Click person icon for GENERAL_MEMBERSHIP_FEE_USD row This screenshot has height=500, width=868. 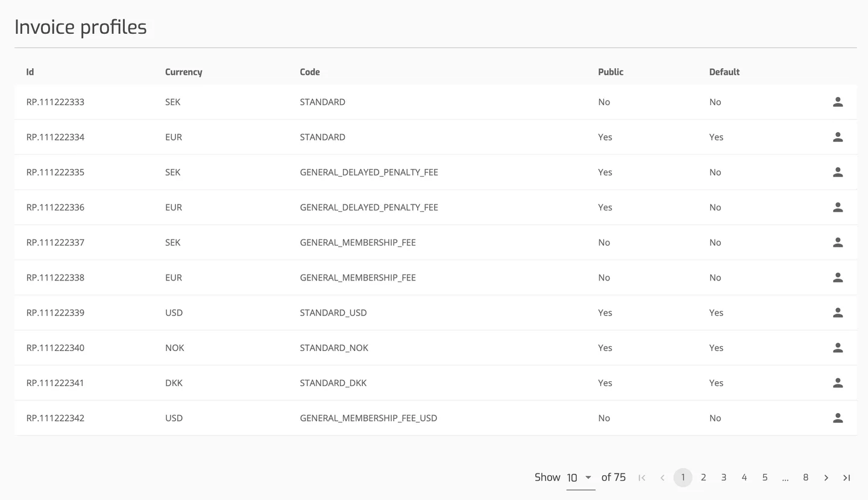837,418
